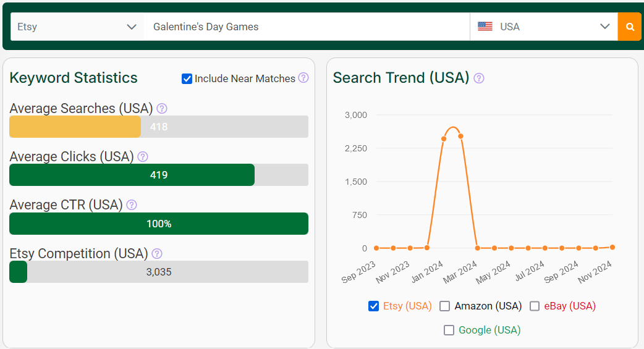Screen dimensions: 644x349
Task: Click the Include Near Matches label text
Action: coord(245,78)
